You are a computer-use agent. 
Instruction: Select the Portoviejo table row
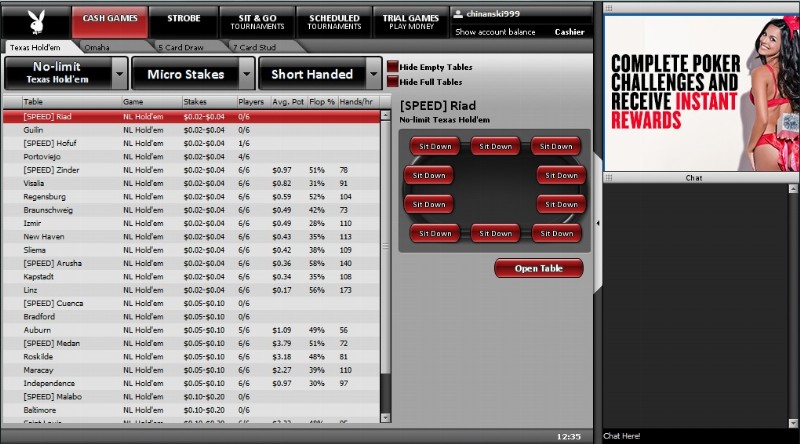pos(191,157)
